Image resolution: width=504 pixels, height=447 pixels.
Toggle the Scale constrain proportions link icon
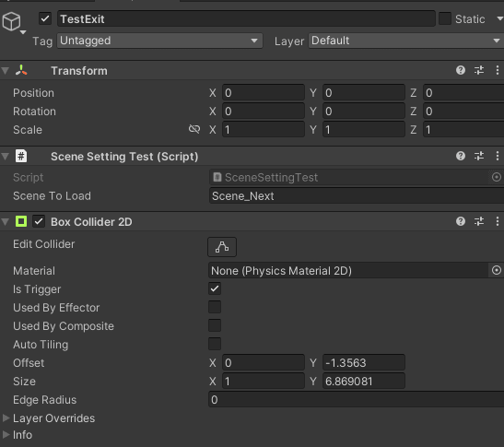(x=194, y=129)
